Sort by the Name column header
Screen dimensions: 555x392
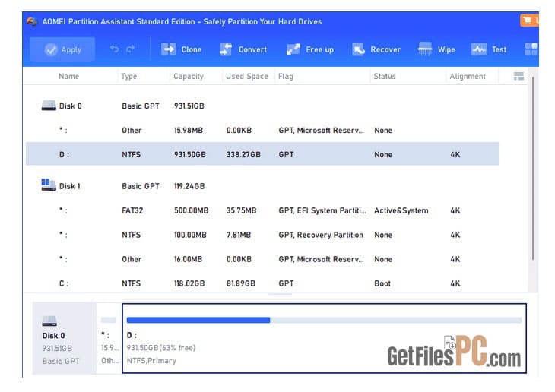68,77
